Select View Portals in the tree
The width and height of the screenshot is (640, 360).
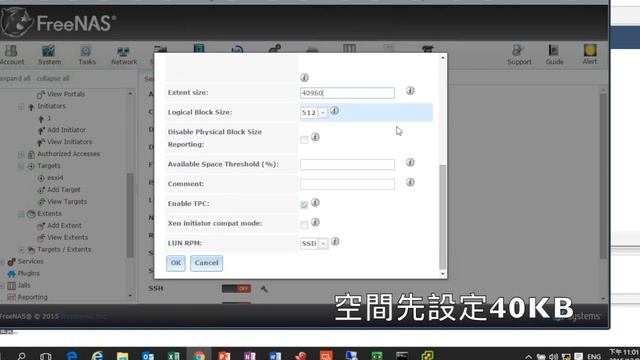pos(66,94)
